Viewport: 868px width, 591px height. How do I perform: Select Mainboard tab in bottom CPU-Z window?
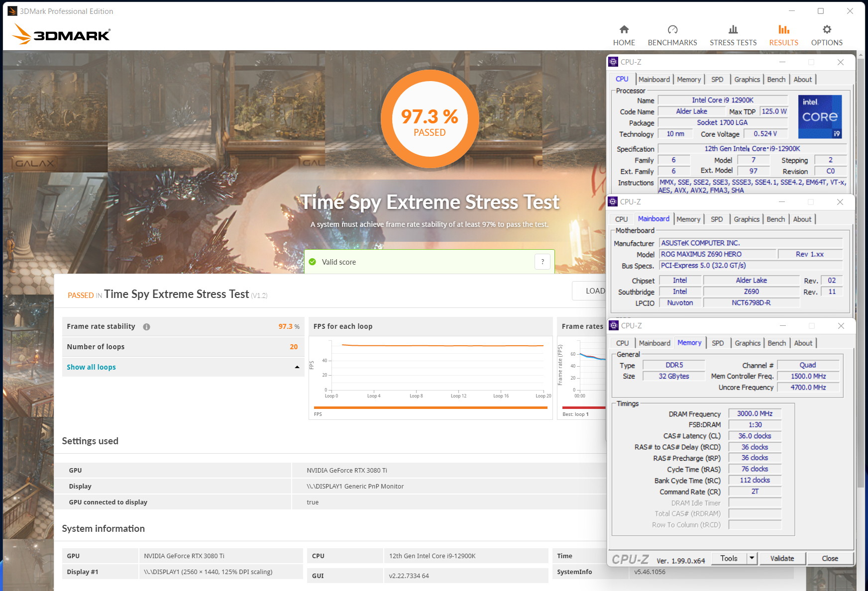click(x=654, y=343)
